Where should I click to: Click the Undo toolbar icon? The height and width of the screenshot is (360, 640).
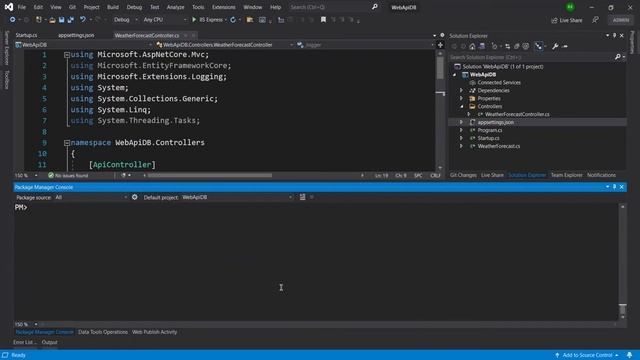click(x=83, y=20)
